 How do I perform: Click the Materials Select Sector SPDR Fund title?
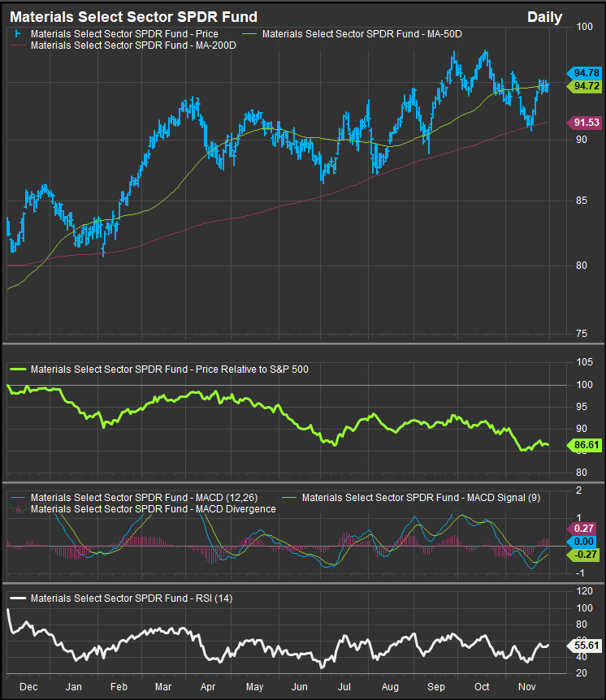(133, 17)
